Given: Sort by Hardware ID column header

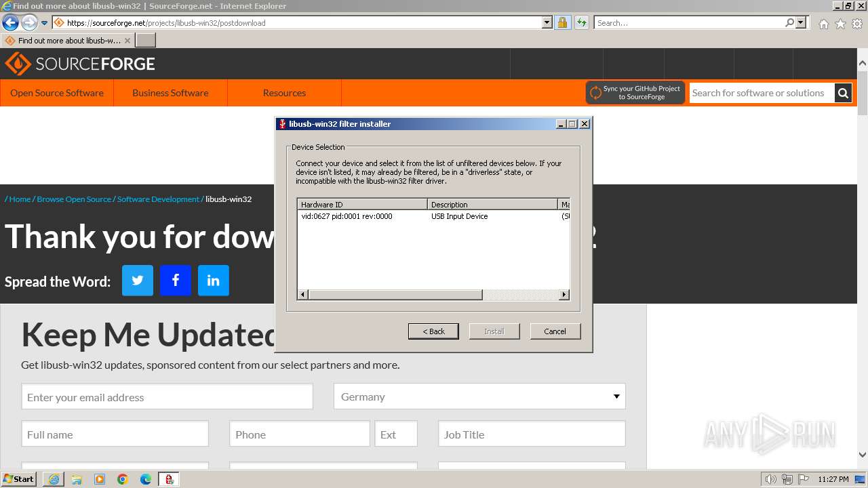Looking at the screenshot, I should (x=363, y=204).
